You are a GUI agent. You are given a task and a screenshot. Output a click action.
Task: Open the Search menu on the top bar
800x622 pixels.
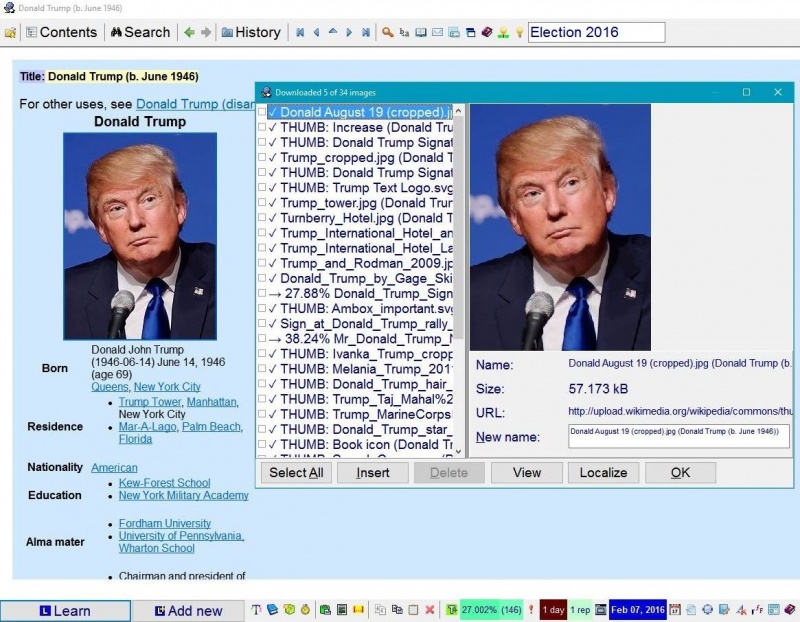click(x=140, y=32)
